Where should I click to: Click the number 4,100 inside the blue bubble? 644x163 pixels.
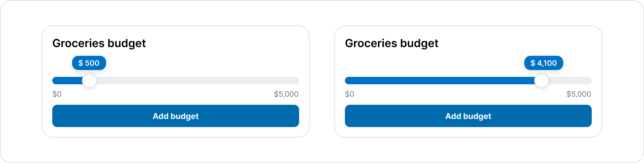[547, 63]
